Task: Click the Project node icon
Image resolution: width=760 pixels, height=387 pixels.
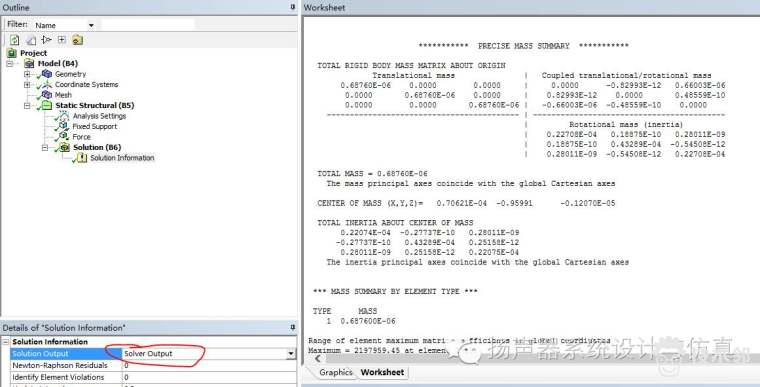Action: [12, 53]
